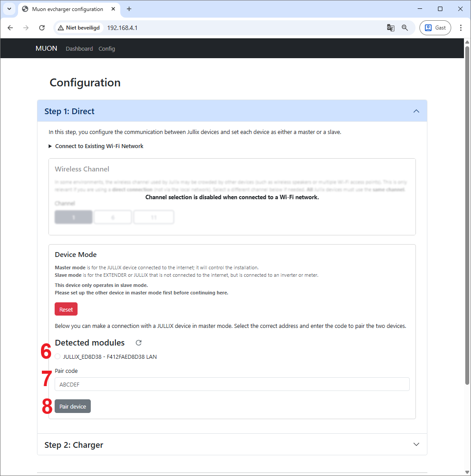Open a new browser tab

(x=129, y=9)
